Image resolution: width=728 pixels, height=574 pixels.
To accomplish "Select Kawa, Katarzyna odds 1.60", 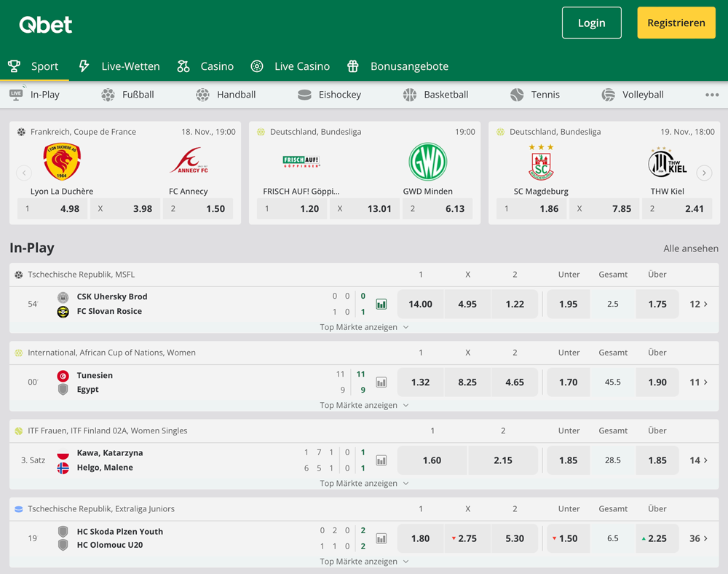I will point(432,460).
